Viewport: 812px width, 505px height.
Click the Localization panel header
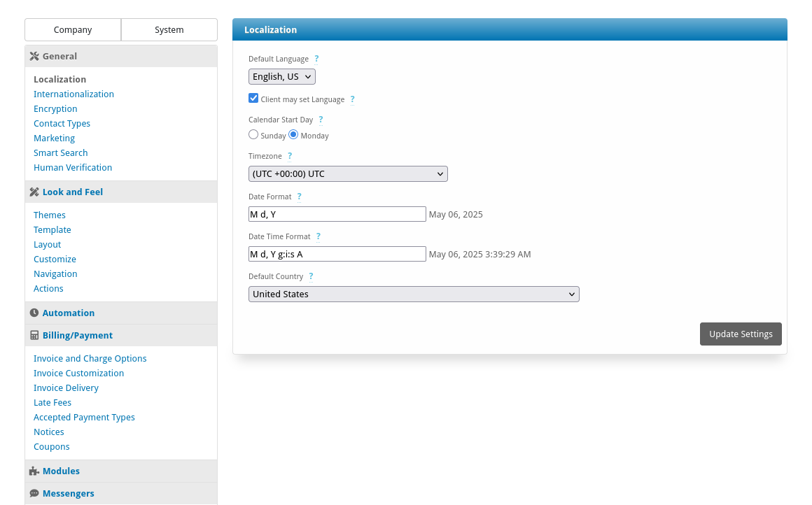click(510, 30)
